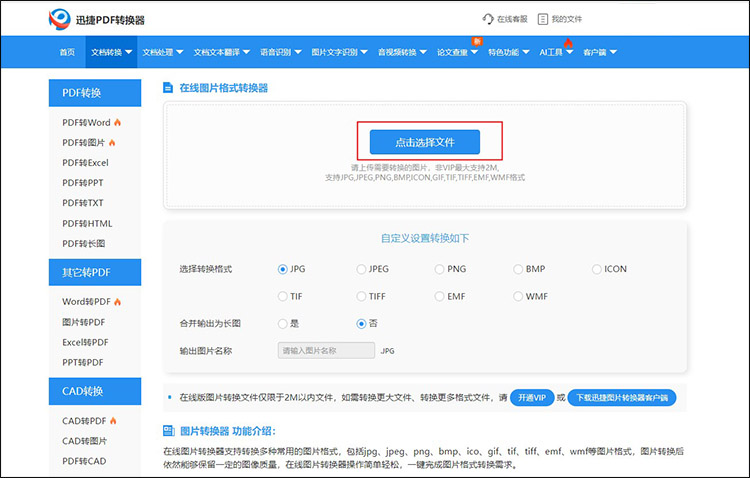Viewport: 750px width, 478px height.
Task: Select the TIF format radio button
Action: coord(282,297)
